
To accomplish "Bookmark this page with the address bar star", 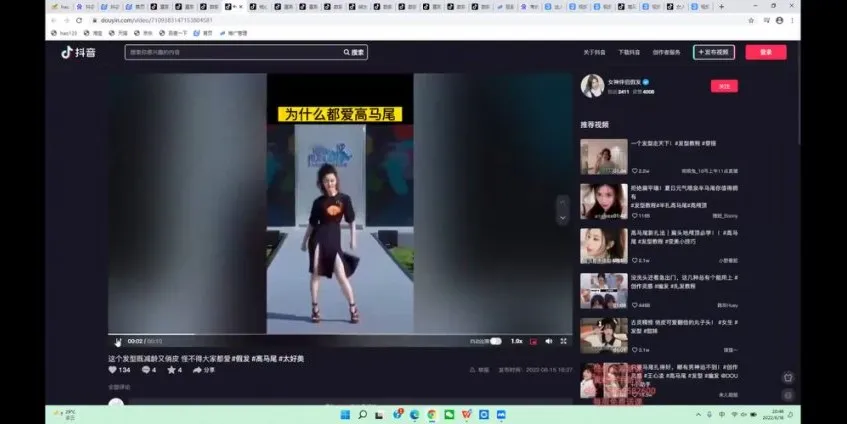I will coord(751,20).
